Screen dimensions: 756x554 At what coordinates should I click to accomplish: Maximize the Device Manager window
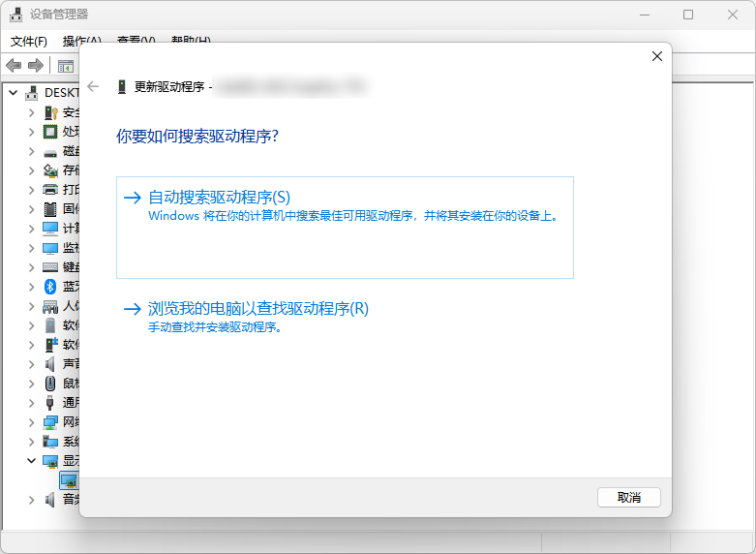pyautogui.click(x=688, y=15)
